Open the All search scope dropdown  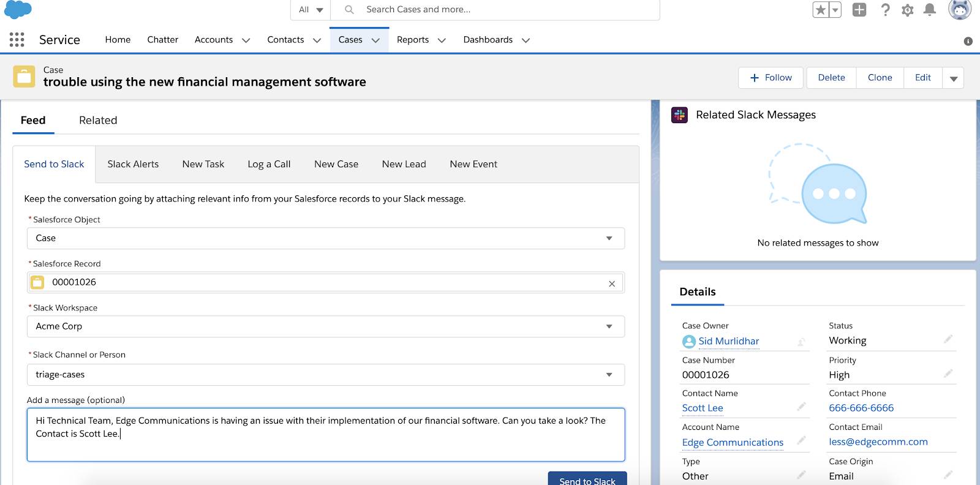(311, 10)
